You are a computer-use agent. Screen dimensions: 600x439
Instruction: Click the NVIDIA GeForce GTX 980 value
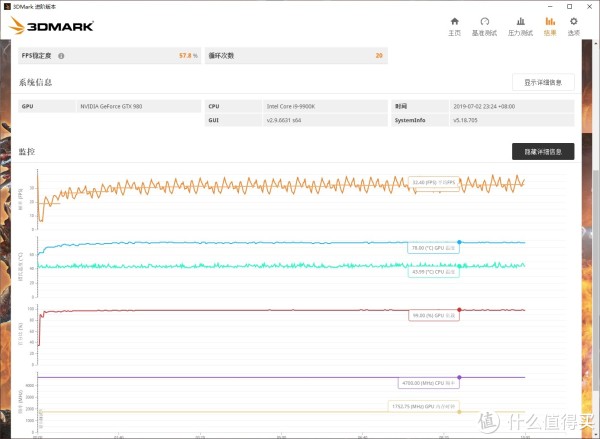[111, 106]
